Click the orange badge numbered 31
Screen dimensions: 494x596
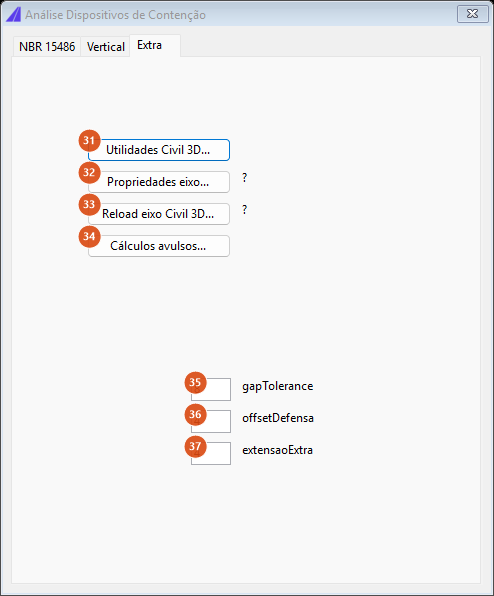point(89,141)
